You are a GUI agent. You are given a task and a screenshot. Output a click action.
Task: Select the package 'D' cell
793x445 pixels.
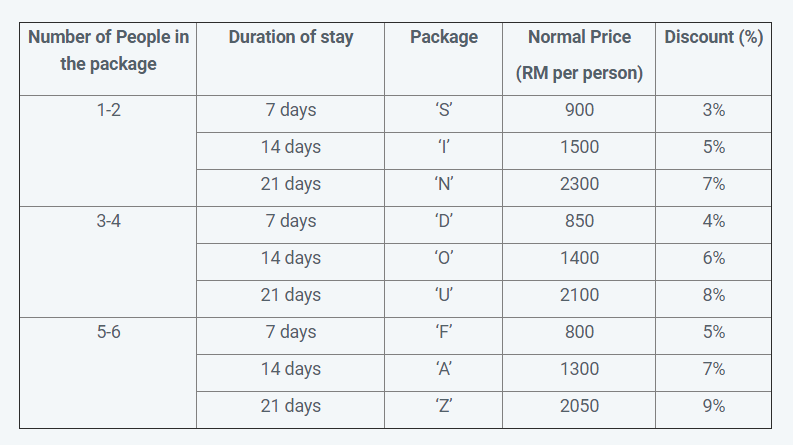(x=444, y=221)
